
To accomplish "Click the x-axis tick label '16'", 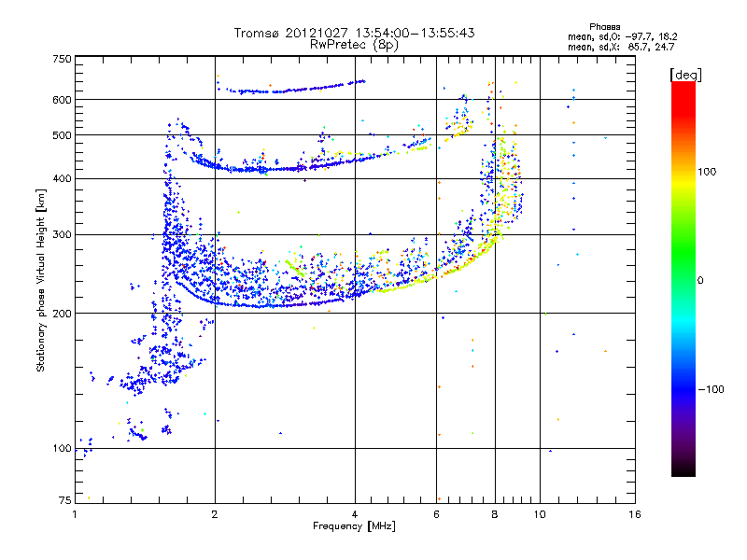I will [635, 514].
